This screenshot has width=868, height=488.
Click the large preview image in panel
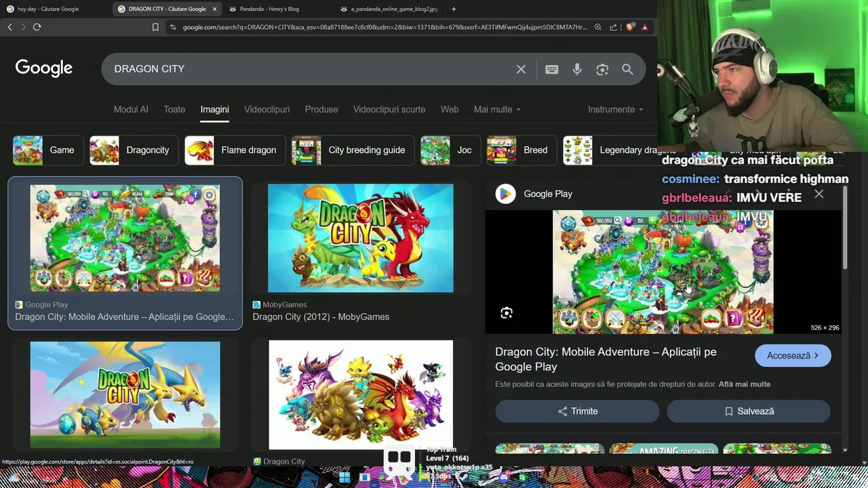tap(663, 272)
